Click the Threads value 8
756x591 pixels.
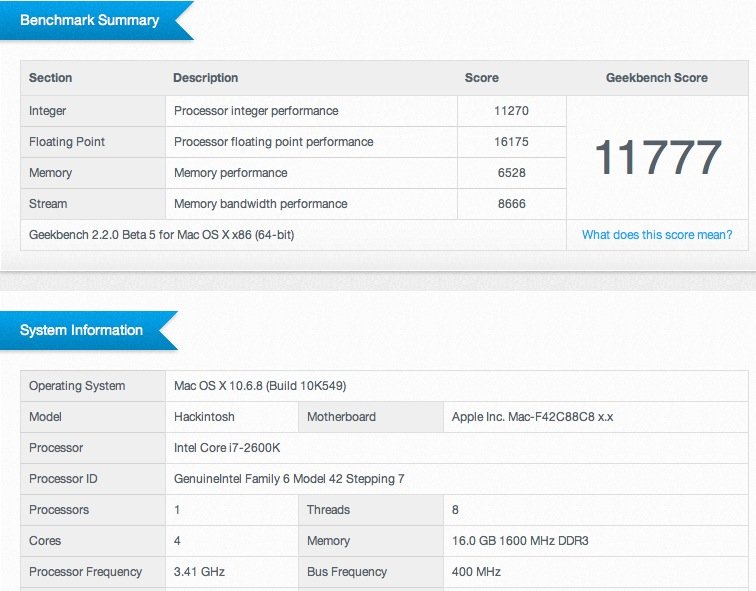[x=455, y=510]
